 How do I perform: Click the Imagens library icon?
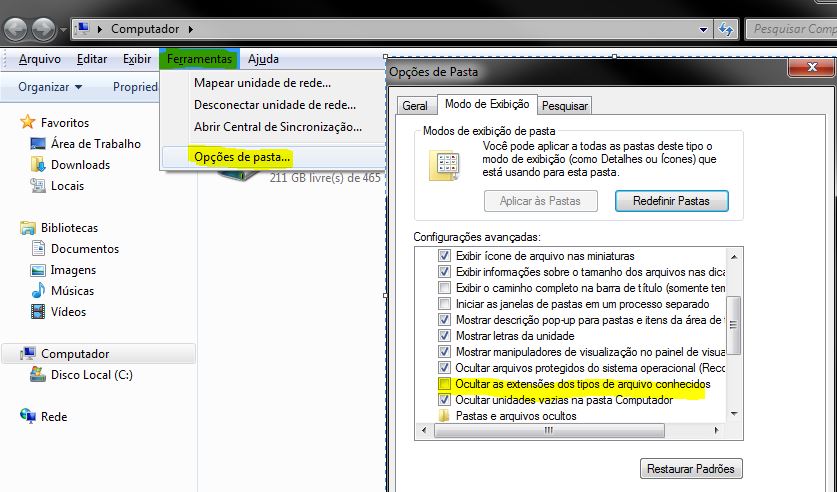tap(38, 270)
